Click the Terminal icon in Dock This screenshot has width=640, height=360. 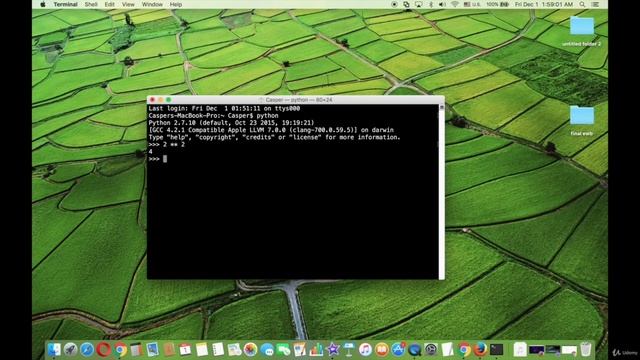click(x=497, y=349)
